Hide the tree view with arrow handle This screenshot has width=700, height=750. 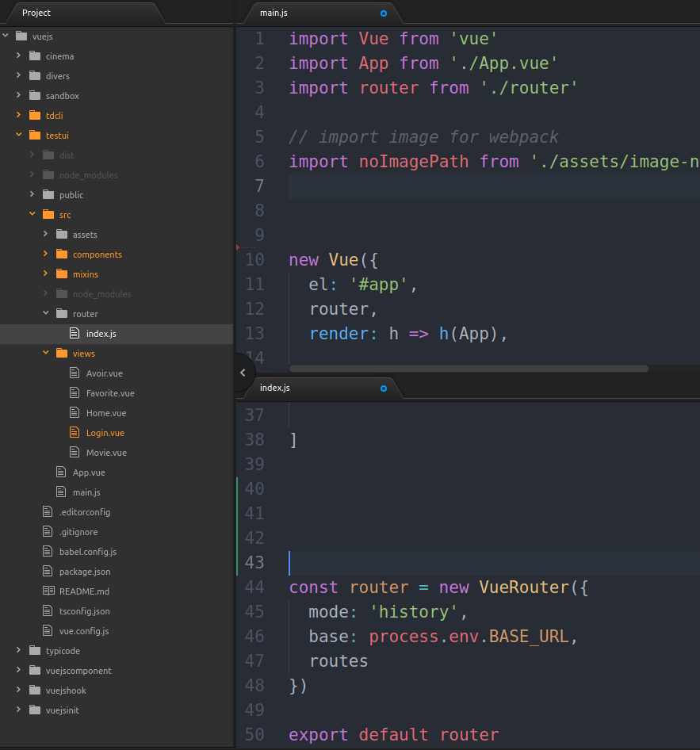pos(243,372)
